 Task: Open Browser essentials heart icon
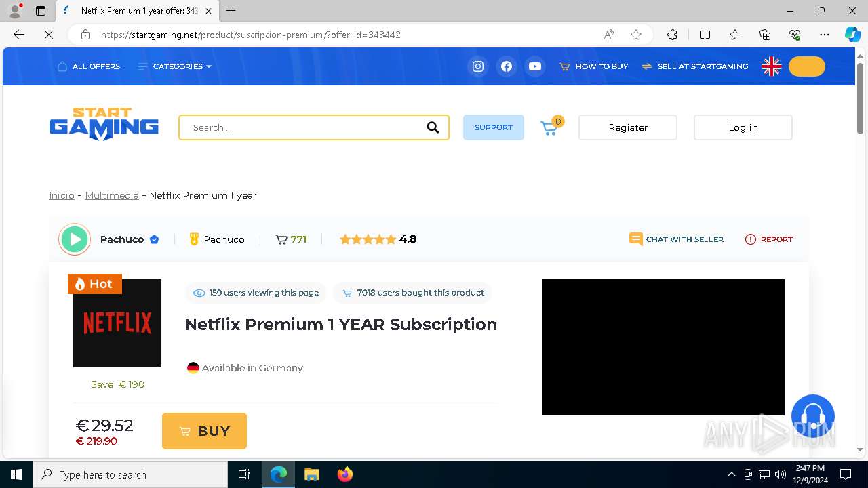795,35
